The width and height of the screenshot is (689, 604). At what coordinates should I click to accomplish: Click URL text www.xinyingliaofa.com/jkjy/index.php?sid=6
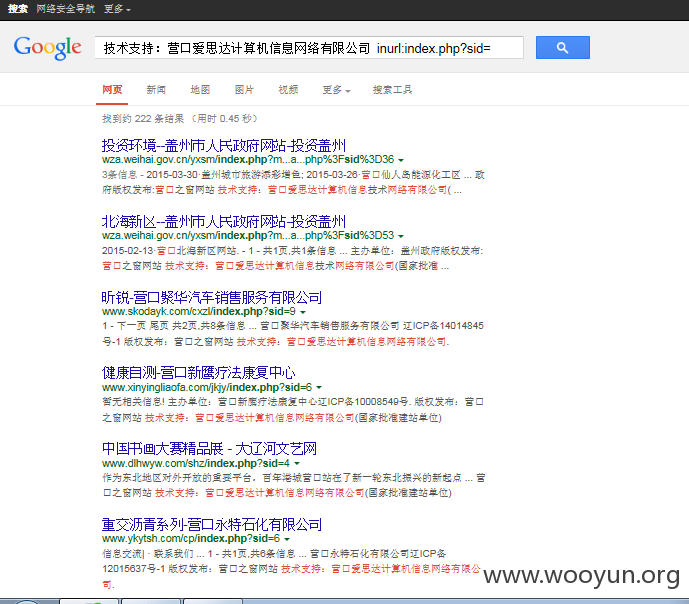[x=207, y=387]
